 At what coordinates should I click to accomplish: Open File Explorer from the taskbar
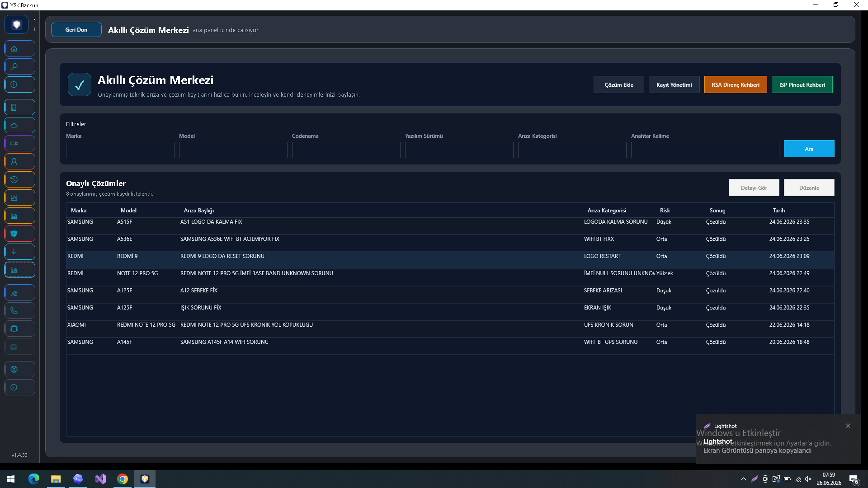[x=56, y=479]
